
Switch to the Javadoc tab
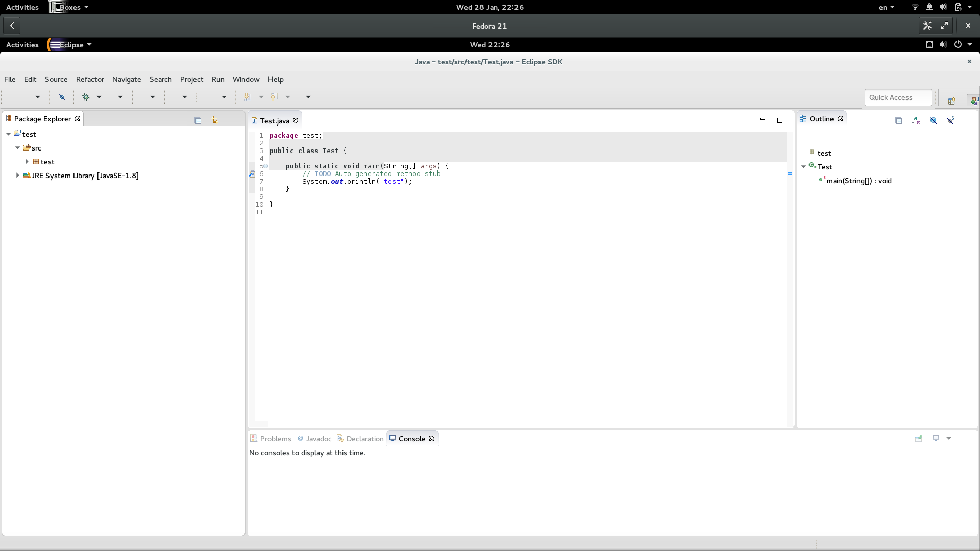[x=314, y=439]
